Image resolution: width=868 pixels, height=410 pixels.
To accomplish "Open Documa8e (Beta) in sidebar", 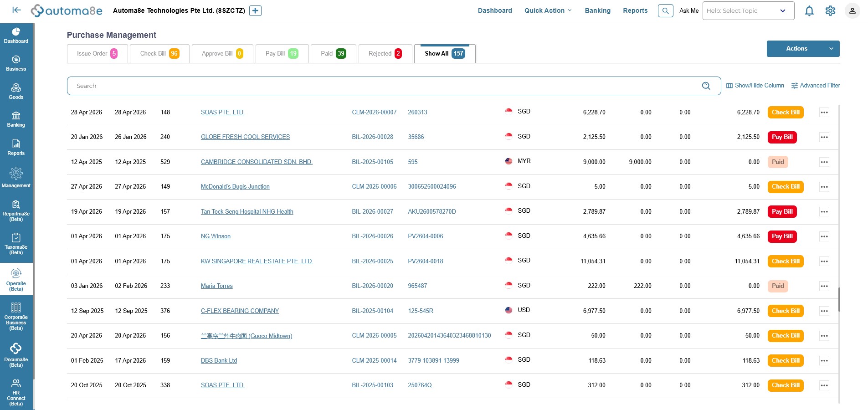I will coord(16,355).
